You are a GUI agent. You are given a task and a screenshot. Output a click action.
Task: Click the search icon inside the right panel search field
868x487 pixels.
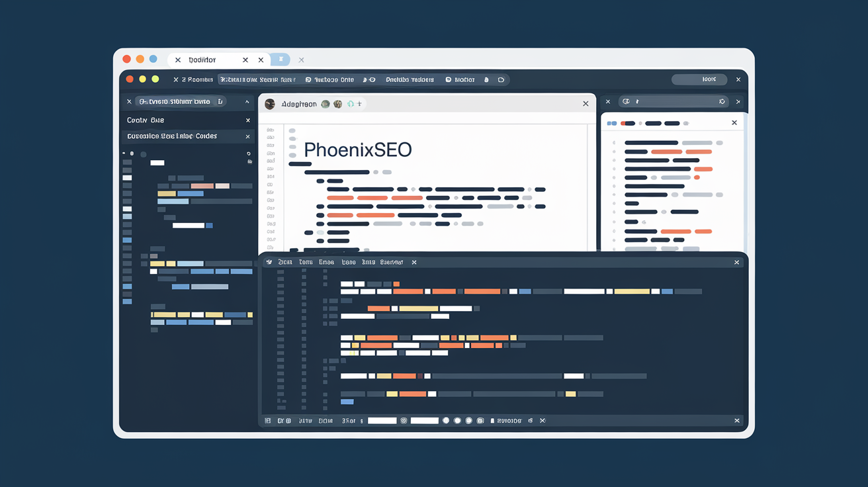tap(627, 102)
